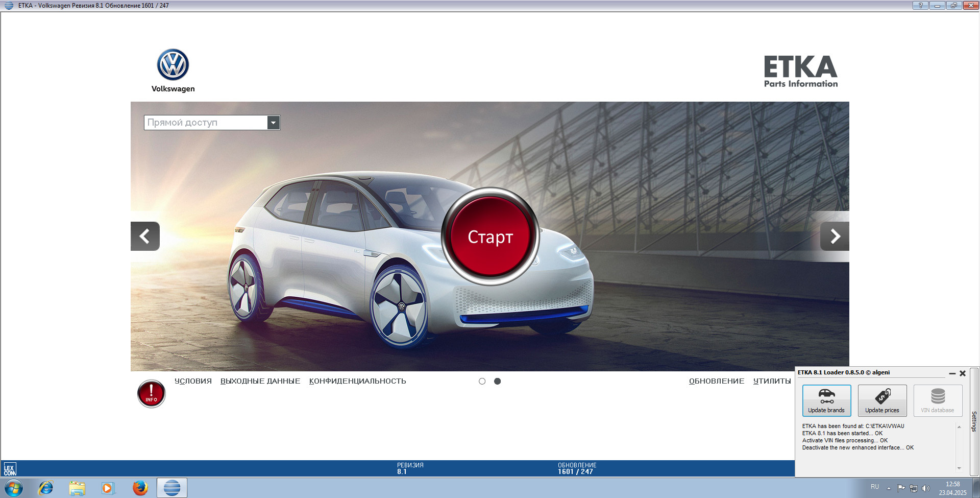Click the 'Activate VIN files processing' log line
980x498 pixels.
(845, 440)
